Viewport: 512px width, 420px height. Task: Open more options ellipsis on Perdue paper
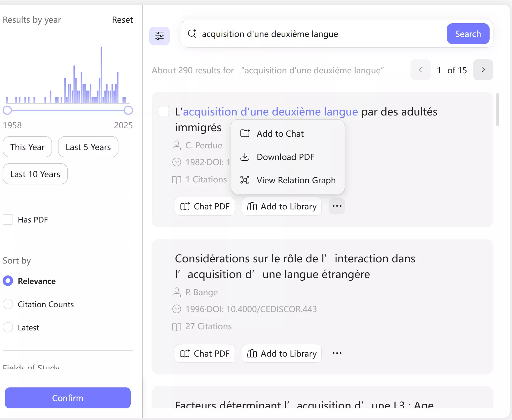tap(336, 206)
